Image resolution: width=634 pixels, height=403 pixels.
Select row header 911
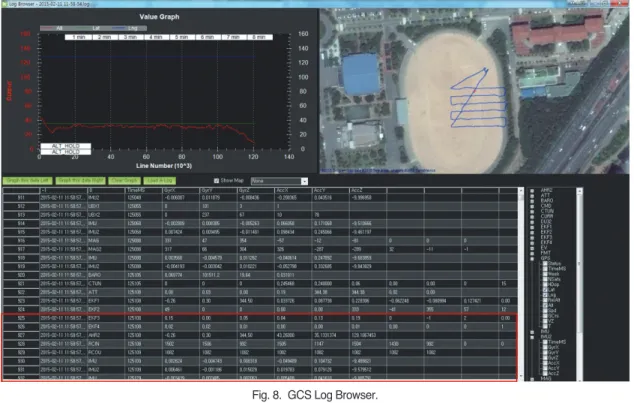pyautogui.click(x=21, y=198)
